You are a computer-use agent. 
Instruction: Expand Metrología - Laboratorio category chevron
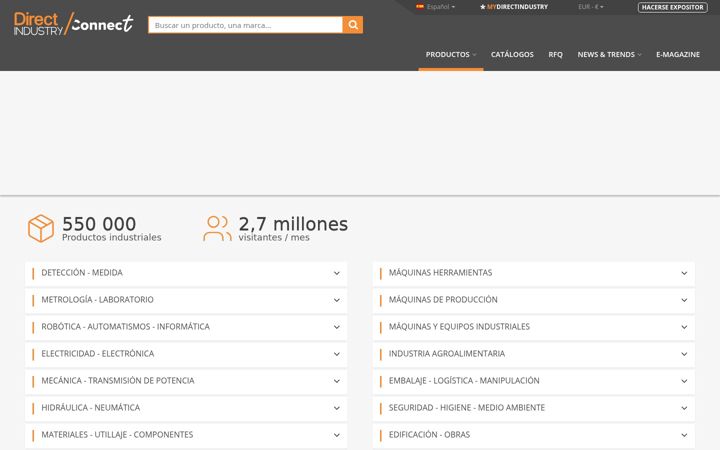tap(337, 300)
